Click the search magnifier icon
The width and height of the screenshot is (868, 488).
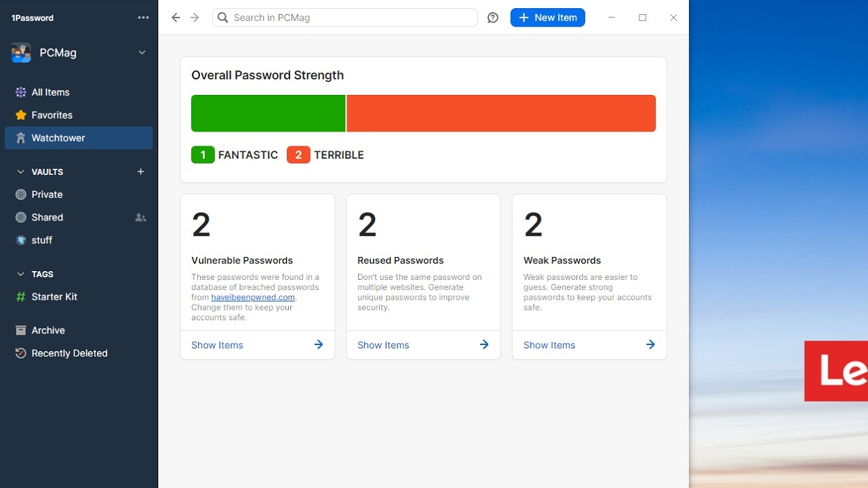tap(223, 18)
